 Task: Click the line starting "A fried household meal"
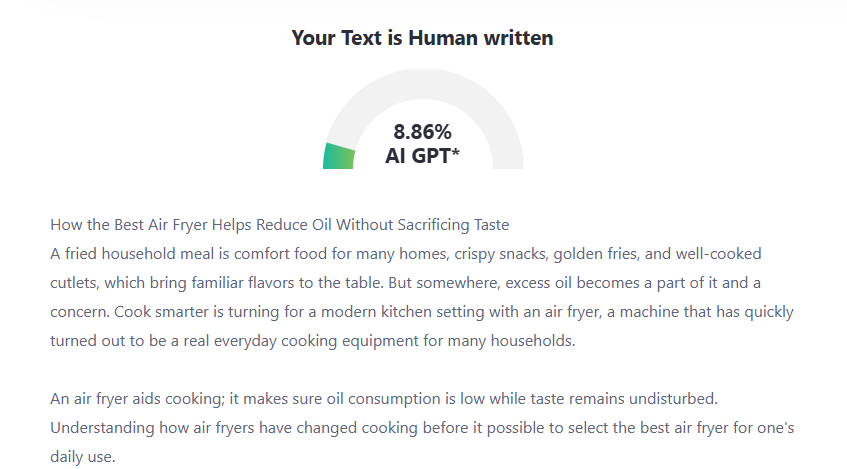pyautogui.click(x=405, y=254)
